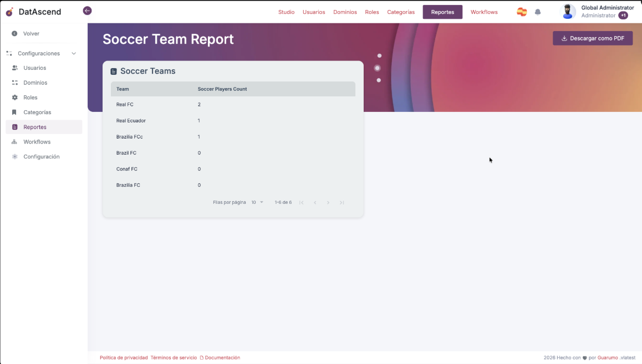Click the Documentación file icon
642x364 pixels.
point(201,357)
